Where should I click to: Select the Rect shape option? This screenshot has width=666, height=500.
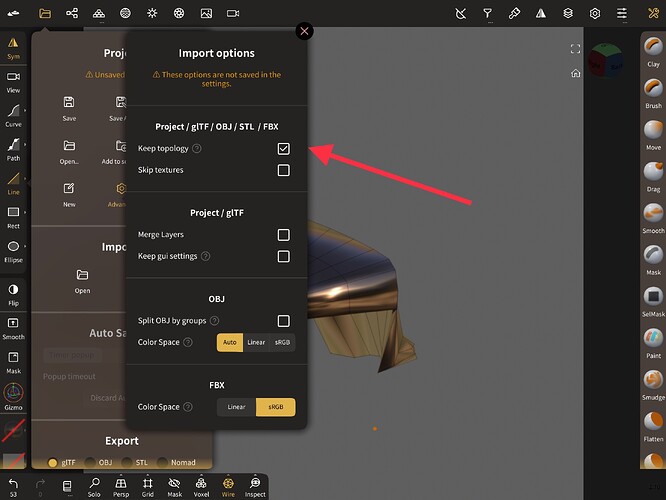pyautogui.click(x=13, y=218)
